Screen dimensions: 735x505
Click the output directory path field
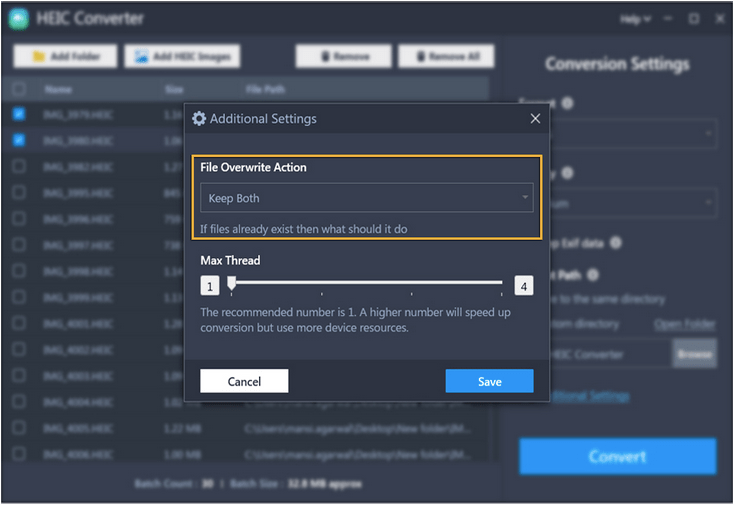tap(610, 354)
